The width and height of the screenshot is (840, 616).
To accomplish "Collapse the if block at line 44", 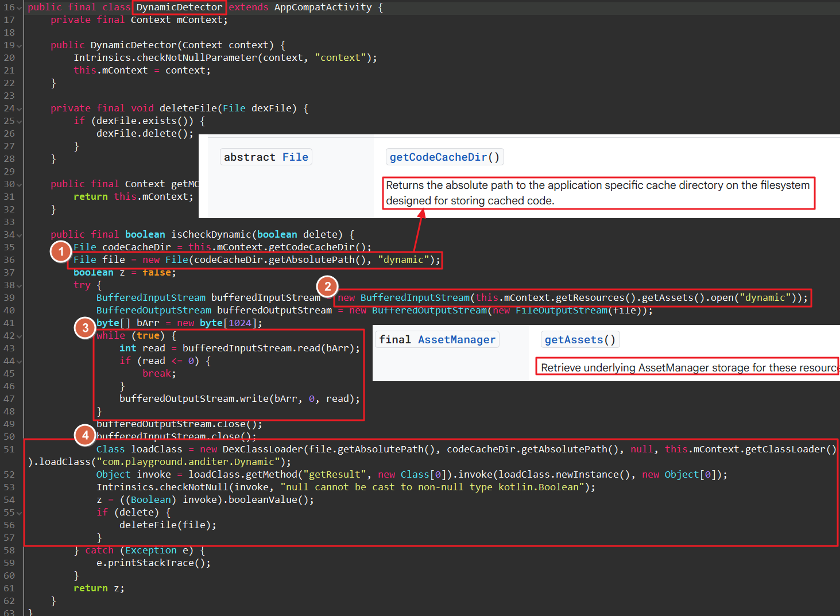I will (x=20, y=362).
